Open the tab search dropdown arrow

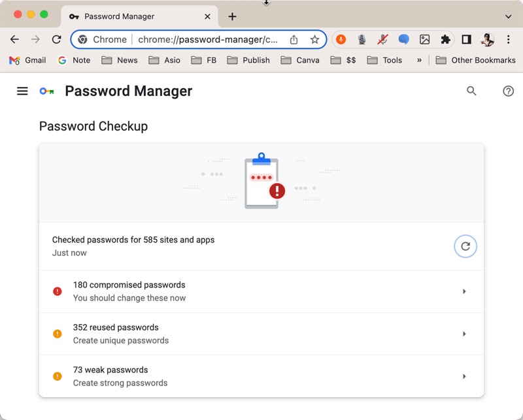click(x=508, y=16)
